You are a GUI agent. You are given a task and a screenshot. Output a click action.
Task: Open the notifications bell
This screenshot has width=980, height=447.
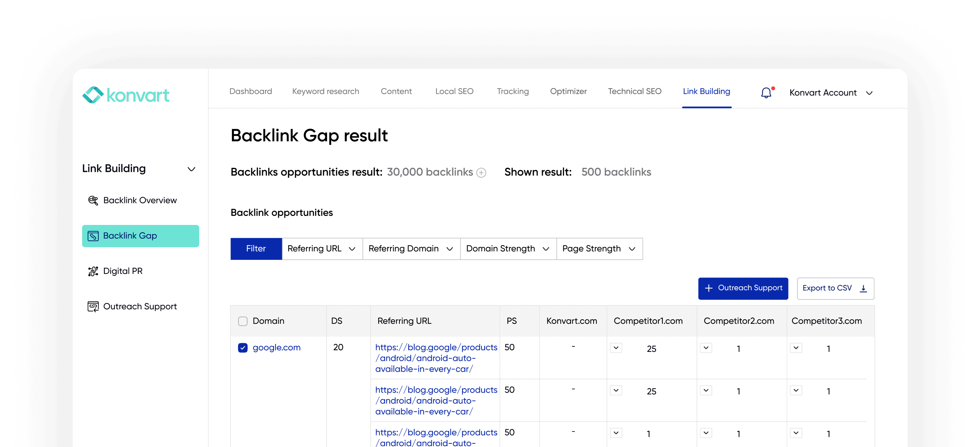click(766, 93)
